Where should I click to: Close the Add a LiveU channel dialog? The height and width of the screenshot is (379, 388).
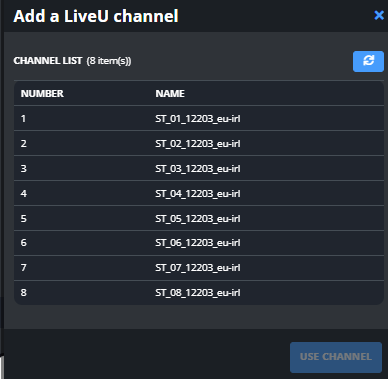(379, 15)
